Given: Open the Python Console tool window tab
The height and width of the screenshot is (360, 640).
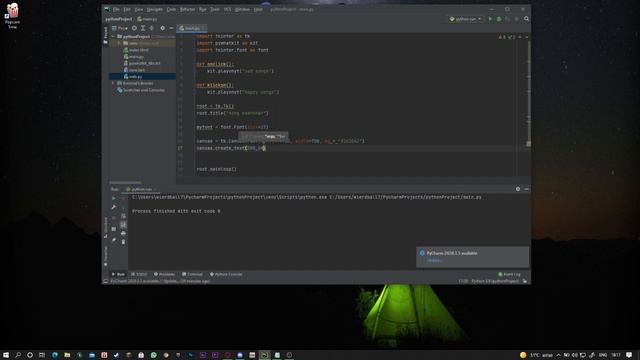Looking at the screenshot, I should click(226, 274).
